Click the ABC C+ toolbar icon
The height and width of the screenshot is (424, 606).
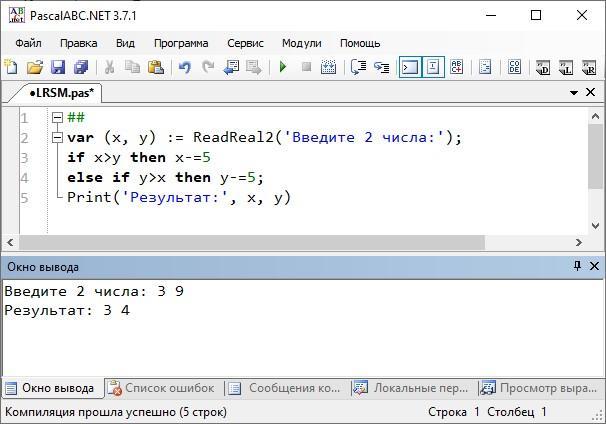pyautogui.click(x=456, y=67)
